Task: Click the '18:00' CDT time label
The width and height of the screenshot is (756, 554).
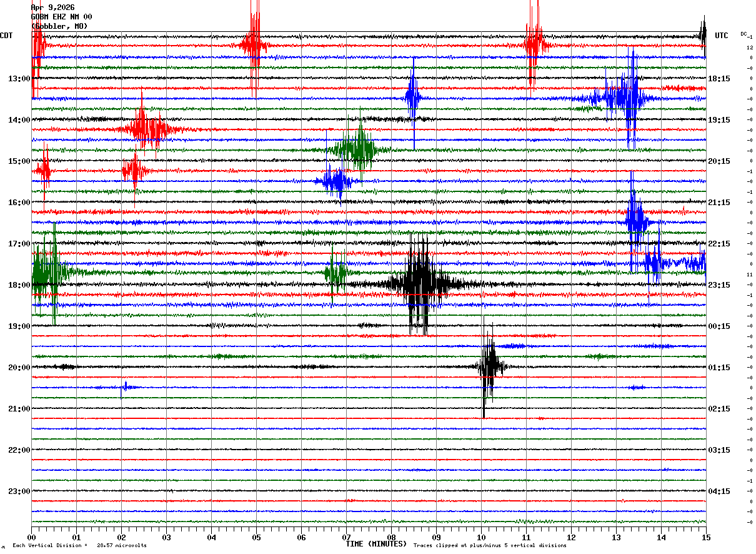Action: tap(19, 285)
